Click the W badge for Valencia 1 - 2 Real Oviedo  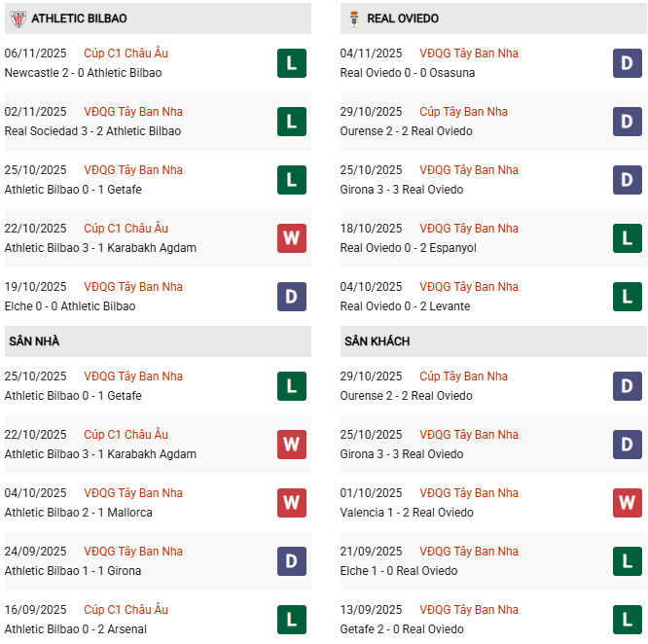click(x=627, y=503)
